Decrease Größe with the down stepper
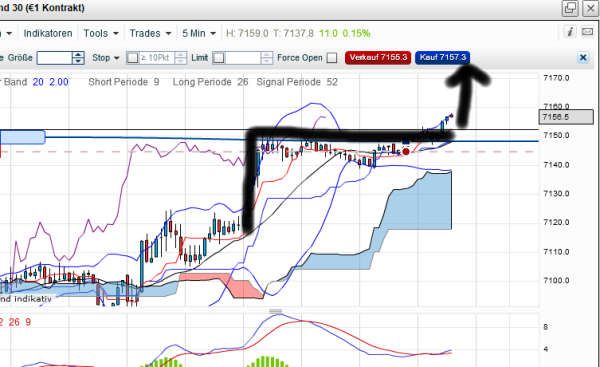This screenshot has width=600, height=367. click(x=78, y=61)
